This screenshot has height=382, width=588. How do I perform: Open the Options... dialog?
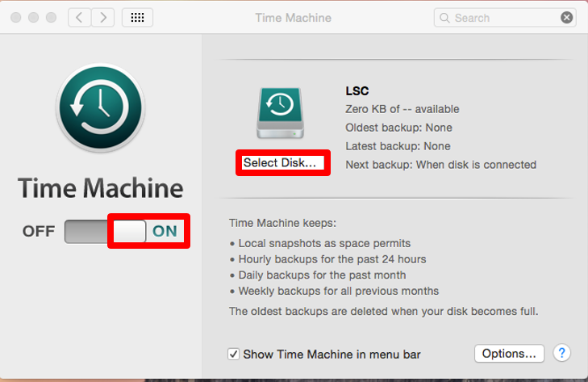(x=509, y=354)
